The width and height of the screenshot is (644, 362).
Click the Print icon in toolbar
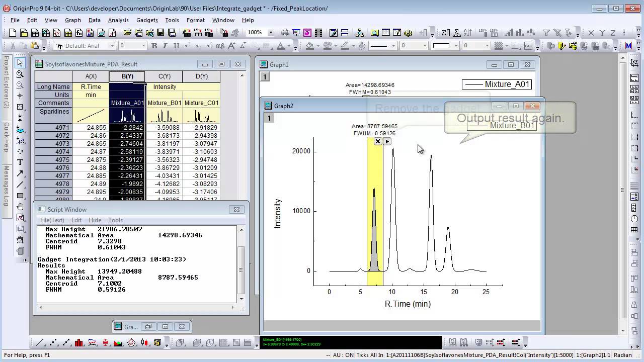click(x=285, y=33)
